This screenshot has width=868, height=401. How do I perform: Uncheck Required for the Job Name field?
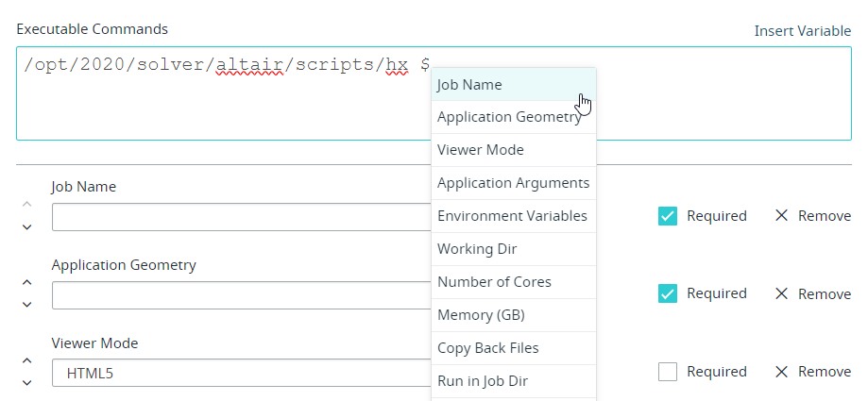pos(668,216)
